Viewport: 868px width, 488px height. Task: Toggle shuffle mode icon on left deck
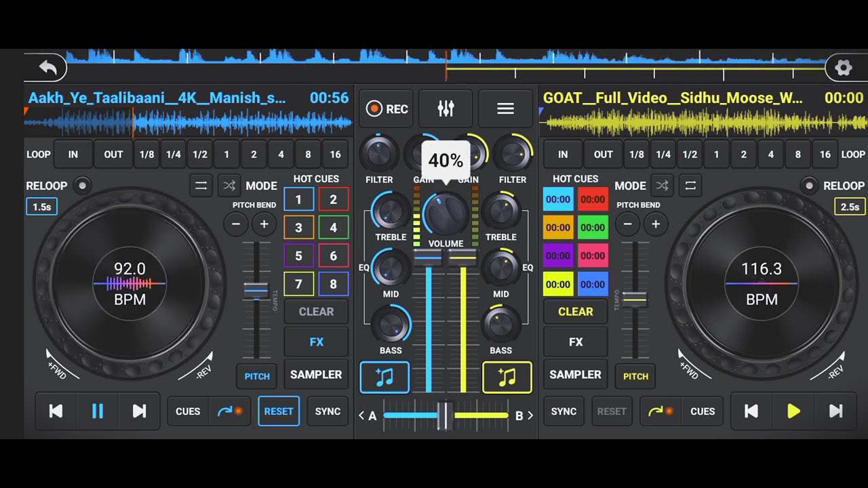229,185
